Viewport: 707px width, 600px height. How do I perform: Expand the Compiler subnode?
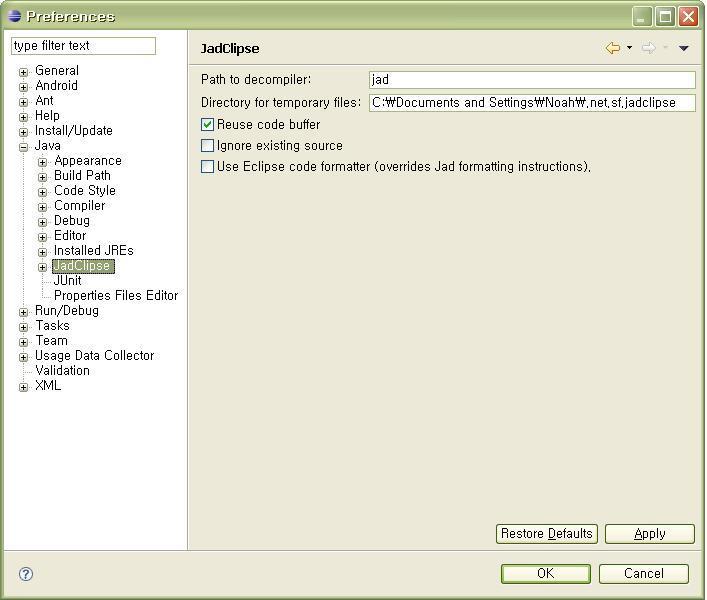click(42, 207)
